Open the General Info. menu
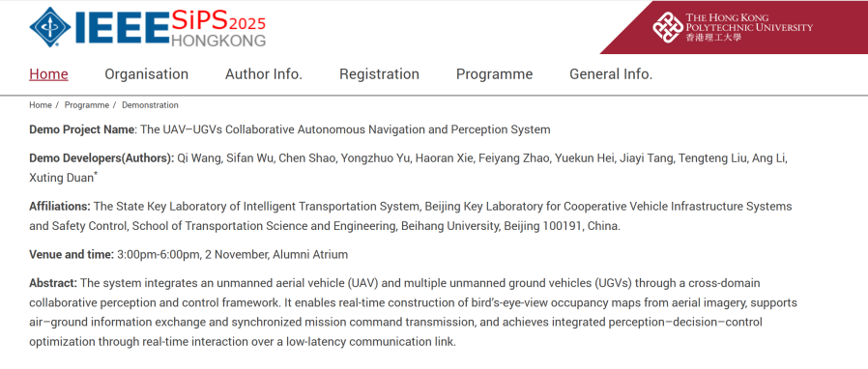 (x=611, y=74)
